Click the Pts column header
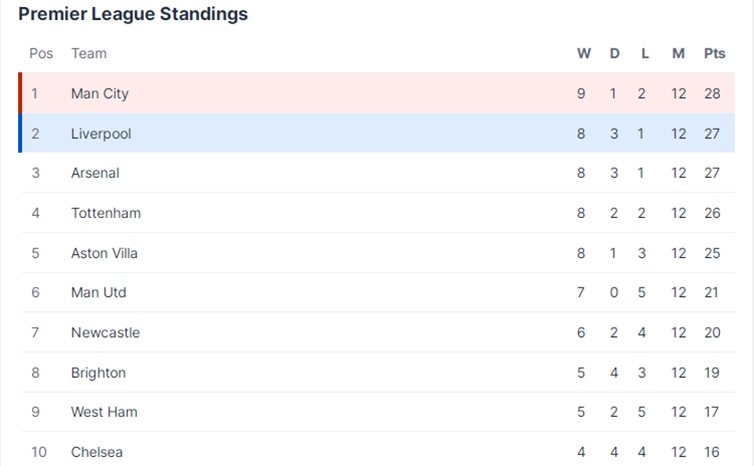Screen dimensions: 754x466 point(714,53)
